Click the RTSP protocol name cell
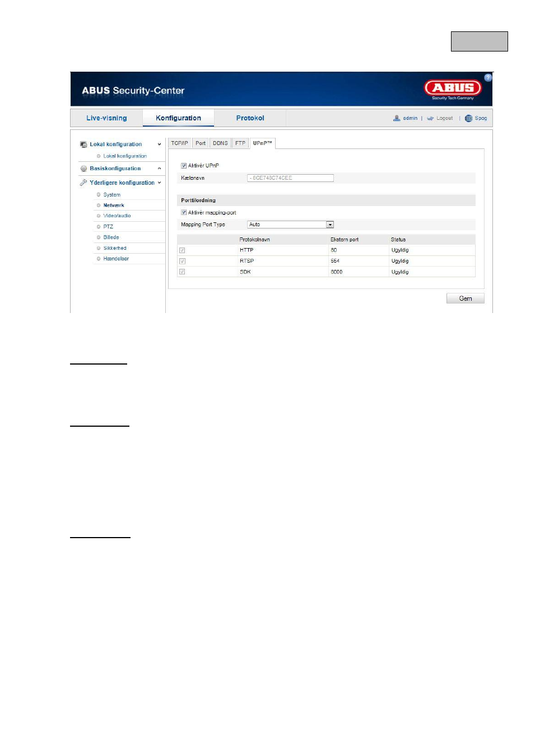This screenshot has width=535, height=756. 247,261
